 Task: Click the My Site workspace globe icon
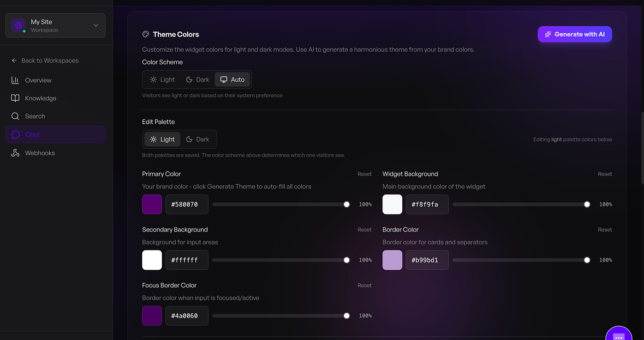[18, 25]
